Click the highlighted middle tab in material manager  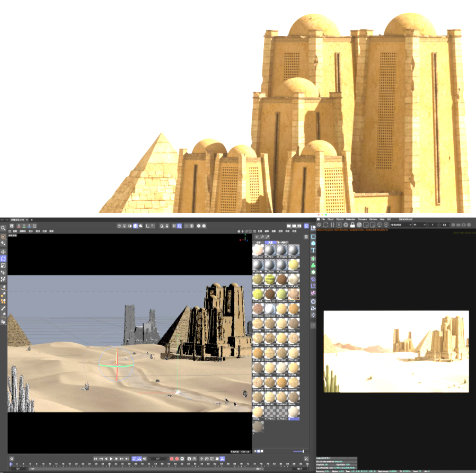(x=270, y=243)
